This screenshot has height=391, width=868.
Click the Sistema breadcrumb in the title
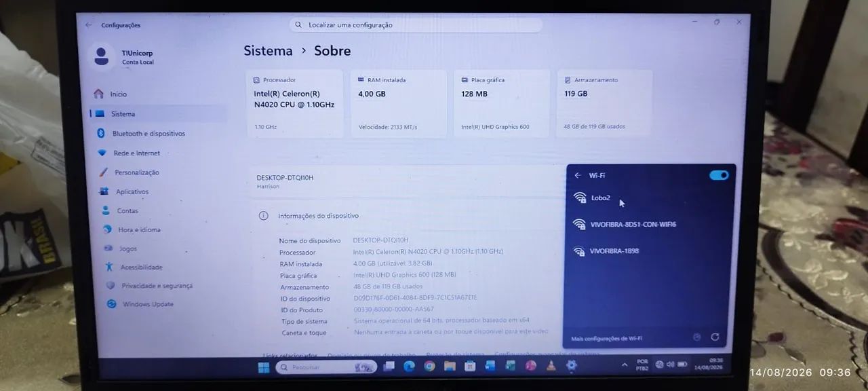click(268, 51)
